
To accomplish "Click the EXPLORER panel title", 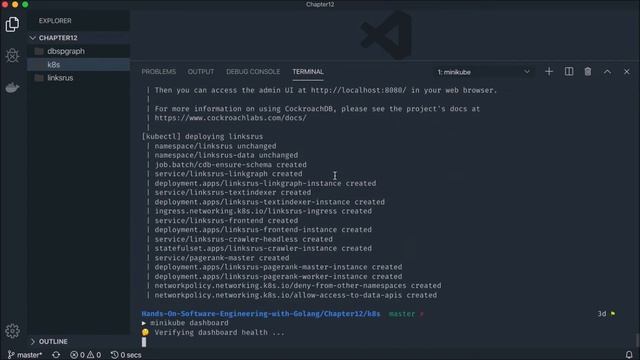I will click(55, 21).
